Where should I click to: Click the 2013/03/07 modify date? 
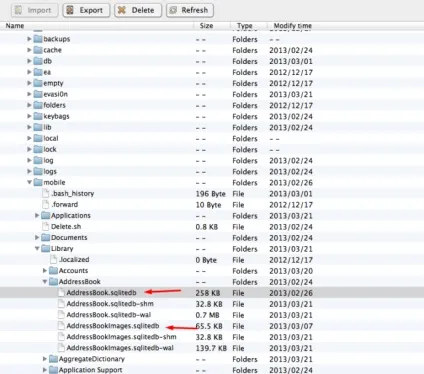(291, 326)
